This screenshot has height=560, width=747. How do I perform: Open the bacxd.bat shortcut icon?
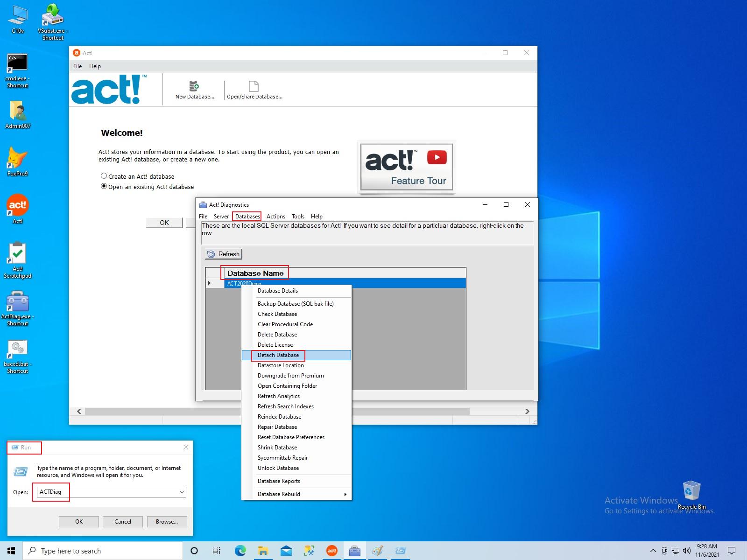(x=18, y=357)
